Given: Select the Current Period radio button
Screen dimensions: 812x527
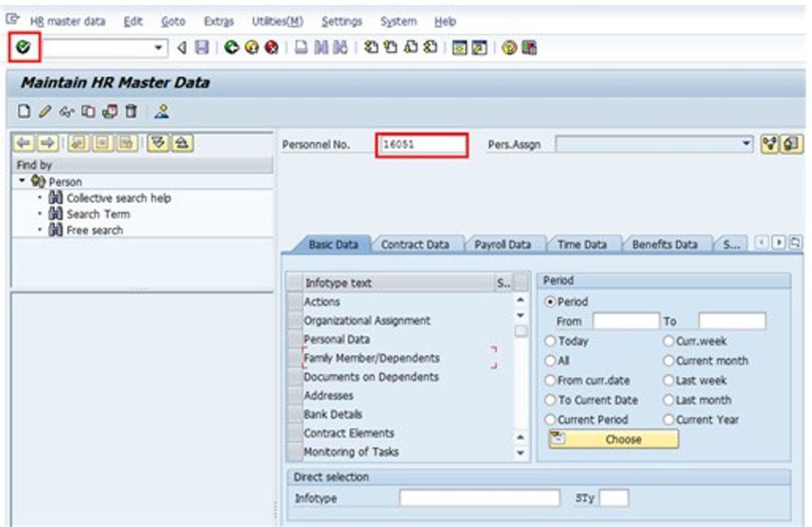Looking at the screenshot, I should pos(551,420).
